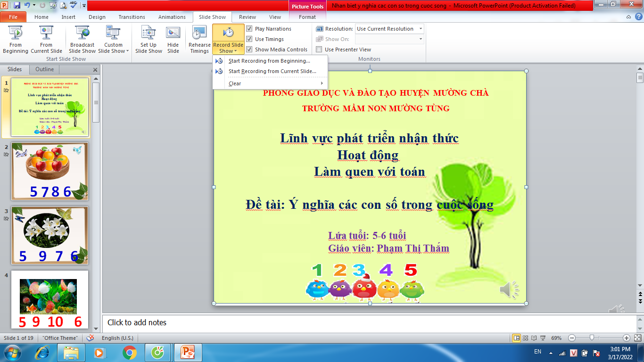Select slide 2 thumbnail with fruit basket
This screenshot has width=644, height=362.
50,171
